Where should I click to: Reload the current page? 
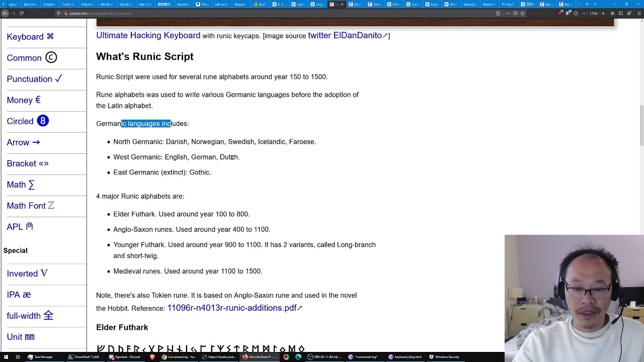(x=21, y=13)
